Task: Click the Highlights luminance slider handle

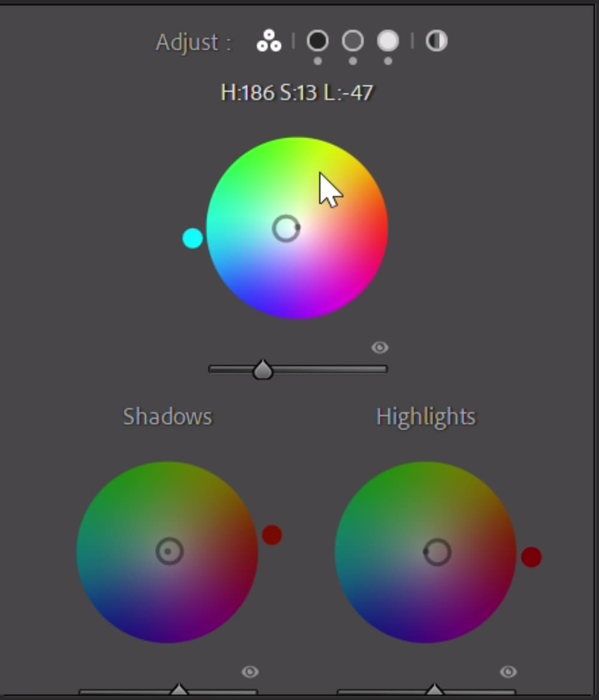Action: pyautogui.click(x=437, y=690)
